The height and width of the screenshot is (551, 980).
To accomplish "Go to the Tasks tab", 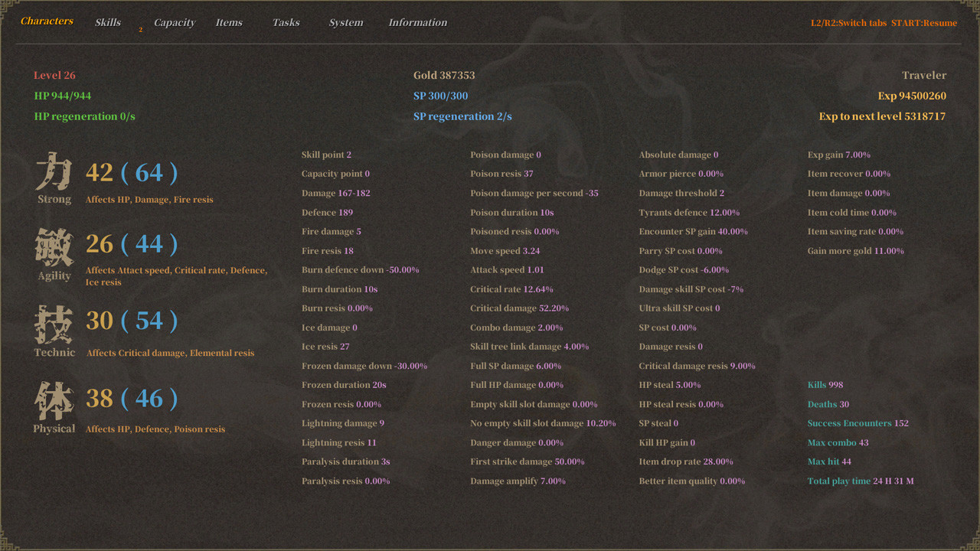I will 286,22.
